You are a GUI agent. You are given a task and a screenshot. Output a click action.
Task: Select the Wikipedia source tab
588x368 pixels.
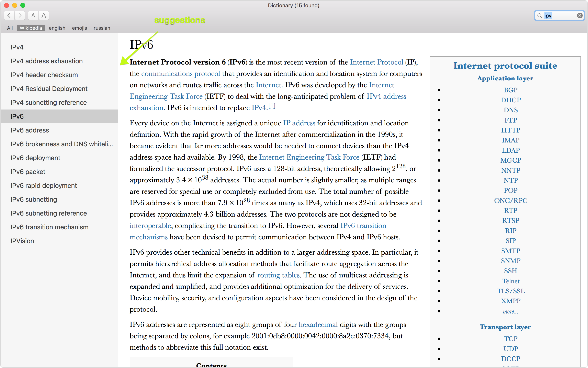tap(31, 28)
